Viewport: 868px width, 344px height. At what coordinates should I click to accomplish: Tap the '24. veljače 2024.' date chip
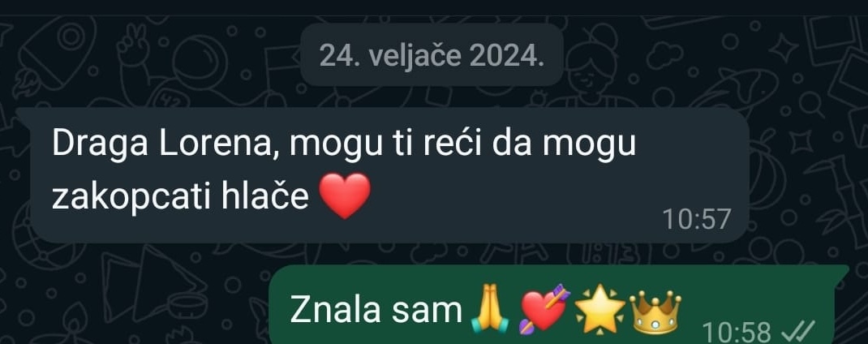432,55
